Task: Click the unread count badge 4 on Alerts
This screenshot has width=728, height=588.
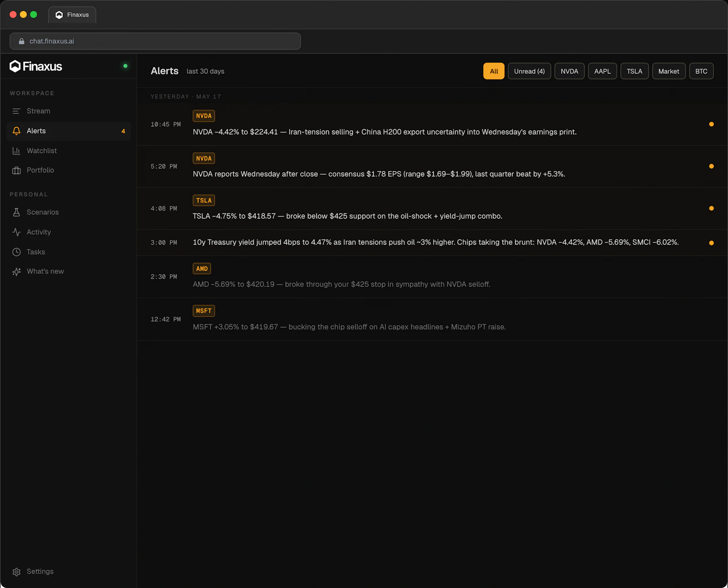Action: [x=123, y=131]
